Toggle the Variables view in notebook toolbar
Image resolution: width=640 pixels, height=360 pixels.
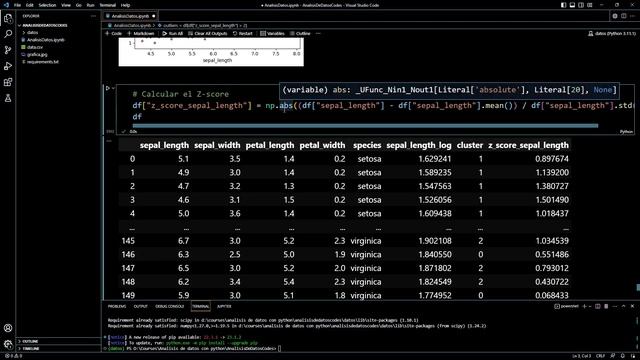tap(272, 33)
